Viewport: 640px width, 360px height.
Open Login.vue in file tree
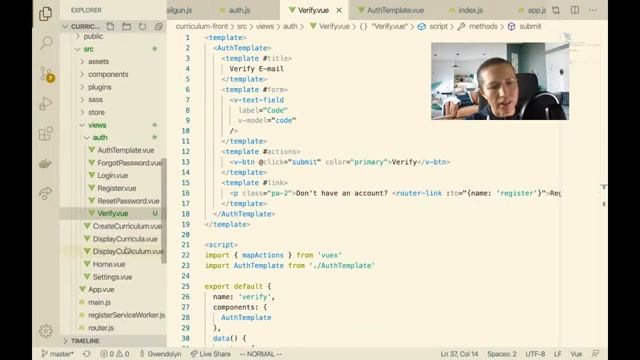coord(113,176)
